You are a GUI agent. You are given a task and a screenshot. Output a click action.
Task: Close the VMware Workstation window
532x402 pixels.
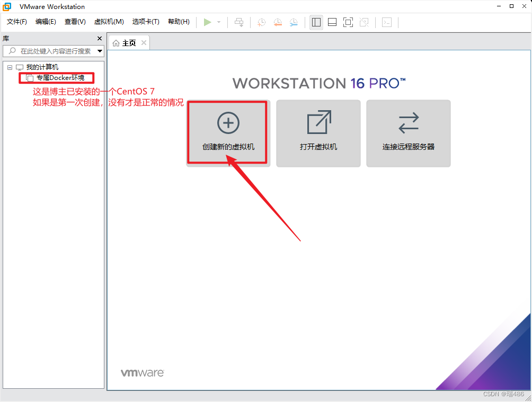pyautogui.click(x=524, y=6)
